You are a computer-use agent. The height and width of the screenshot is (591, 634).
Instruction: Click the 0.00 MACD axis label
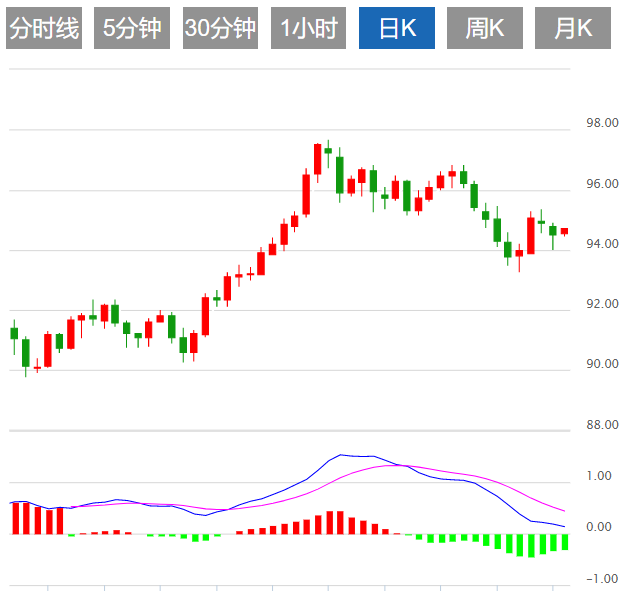coord(599,527)
